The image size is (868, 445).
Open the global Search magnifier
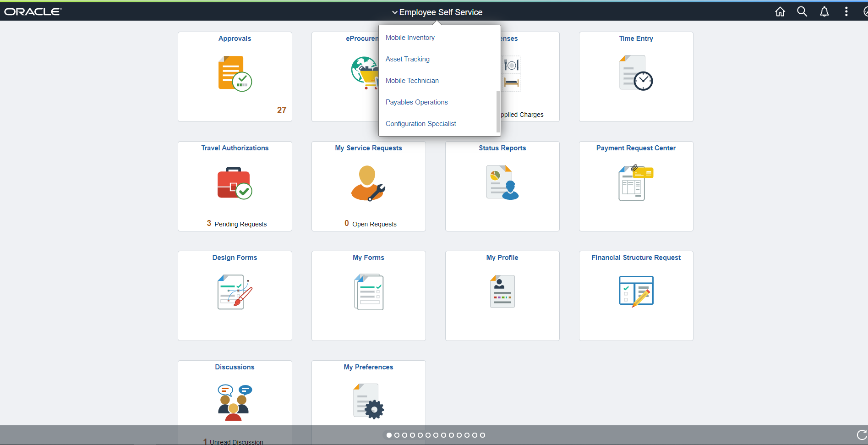point(802,12)
